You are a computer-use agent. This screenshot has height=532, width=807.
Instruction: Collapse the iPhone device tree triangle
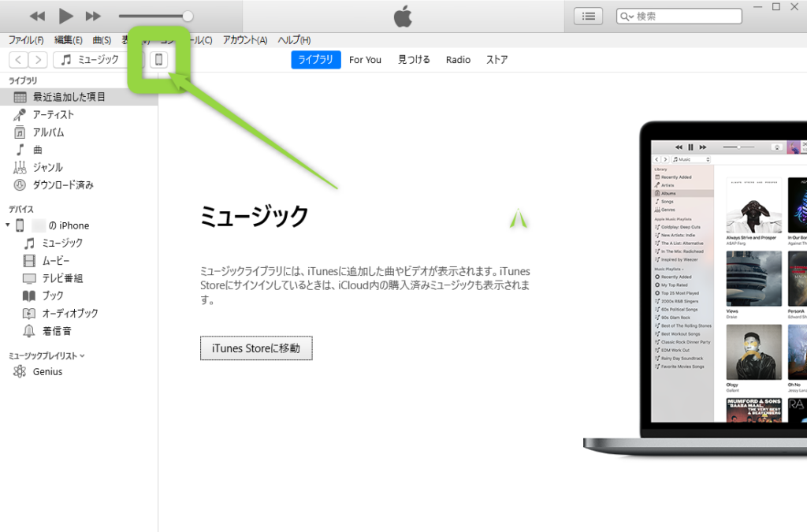click(x=8, y=225)
